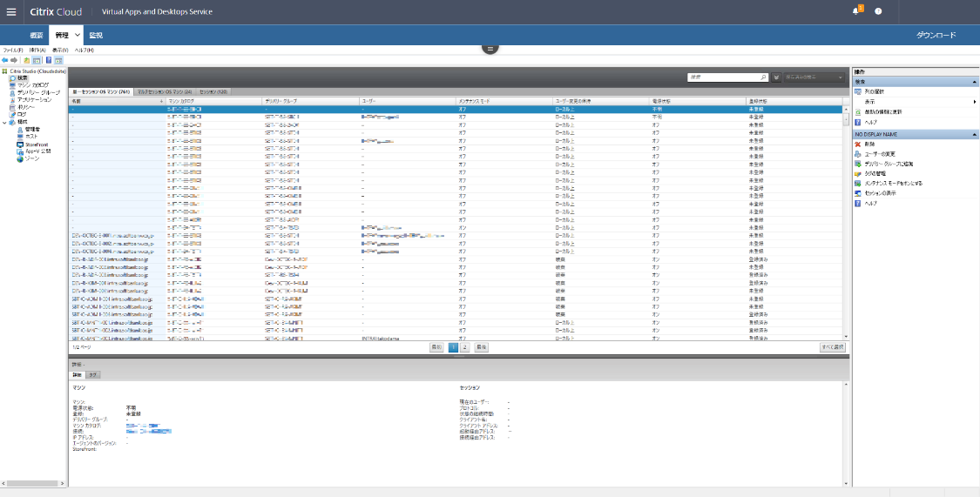980x497 pixels.
Task: Click セッションの表示 action
Action: coord(880,193)
